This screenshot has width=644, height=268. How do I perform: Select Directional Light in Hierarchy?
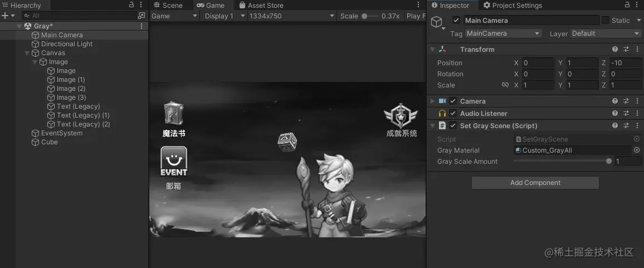pos(66,44)
